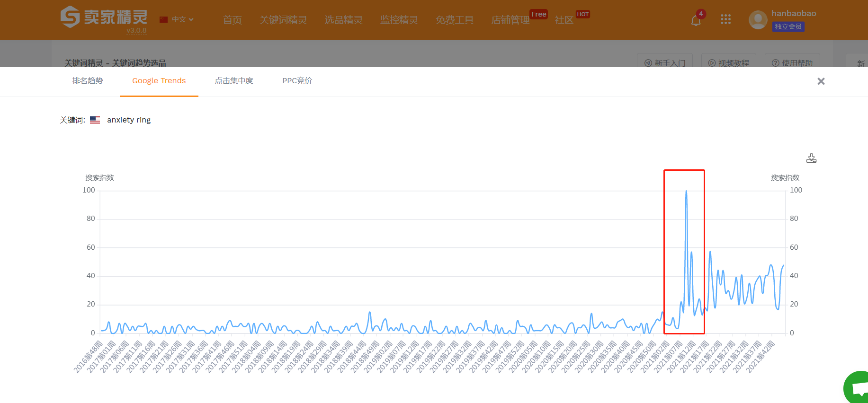Click the 新手入门 button
Image resolution: width=868 pixels, height=403 pixels.
665,63
